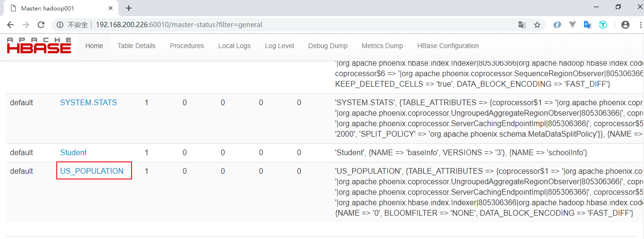The width and height of the screenshot is (644, 239).
Task: Open a new browser tab
Action: [x=129, y=8]
